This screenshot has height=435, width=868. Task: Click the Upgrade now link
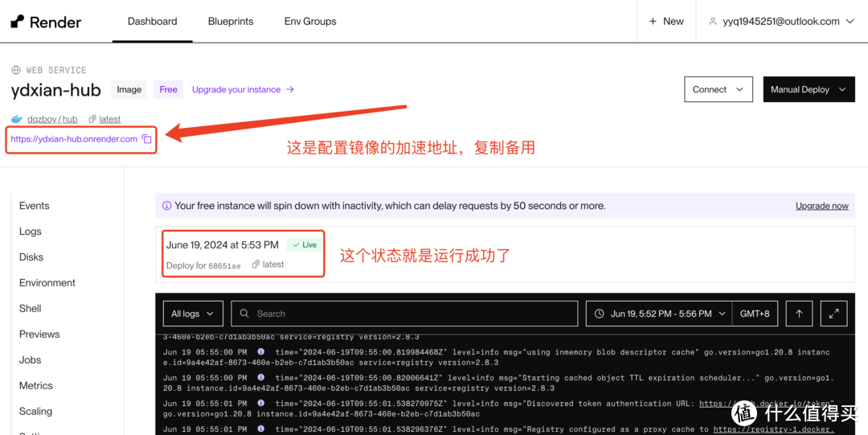(821, 206)
